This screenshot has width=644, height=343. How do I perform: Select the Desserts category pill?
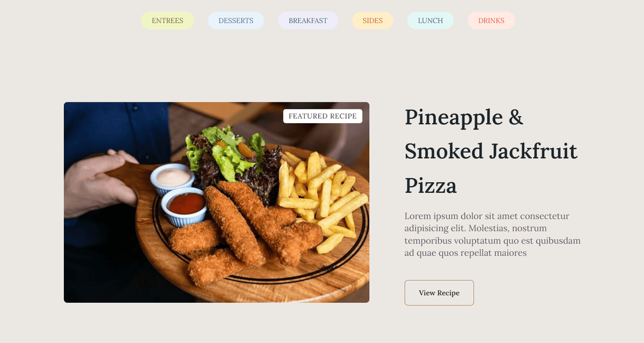[236, 21]
